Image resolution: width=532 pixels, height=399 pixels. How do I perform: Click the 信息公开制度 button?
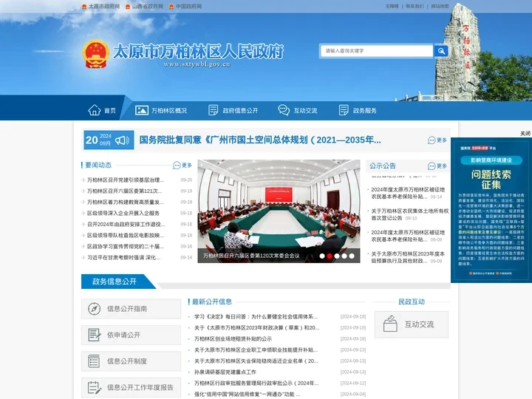[131, 361]
